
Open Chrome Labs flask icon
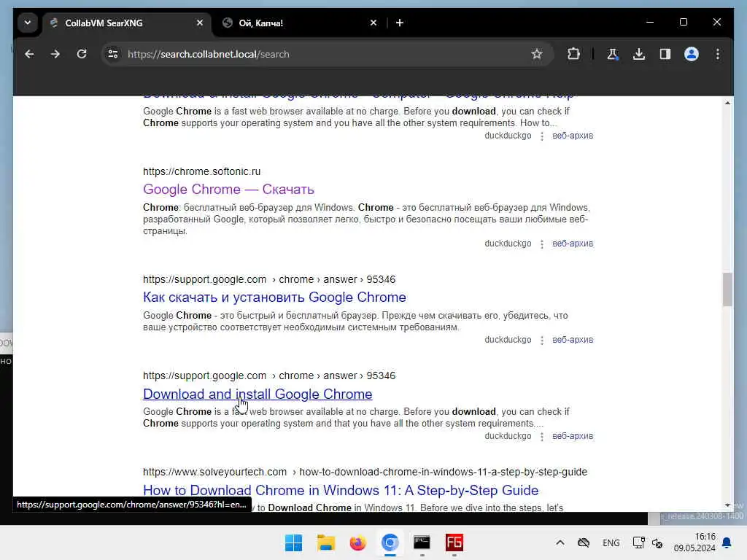613,54
